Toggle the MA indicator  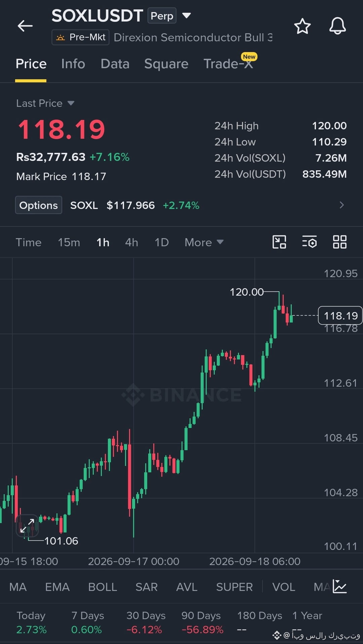pyautogui.click(x=18, y=587)
